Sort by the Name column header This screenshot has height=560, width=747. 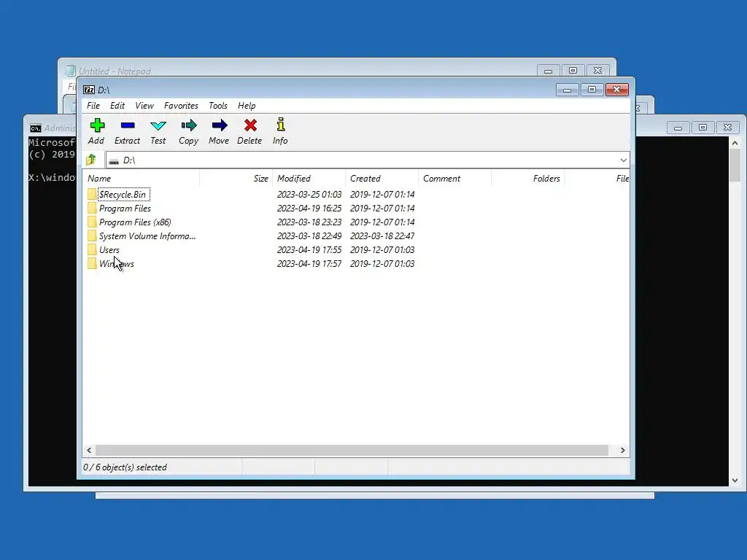pyautogui.click(x=142, y=179)
